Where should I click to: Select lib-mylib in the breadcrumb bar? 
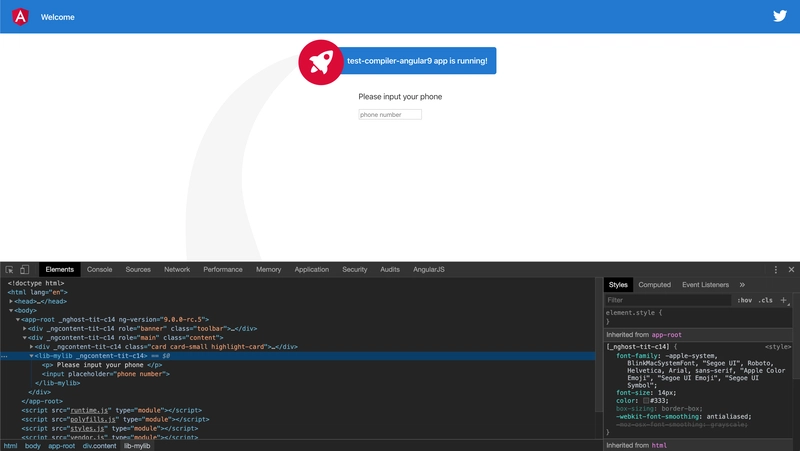coord(137,446)
